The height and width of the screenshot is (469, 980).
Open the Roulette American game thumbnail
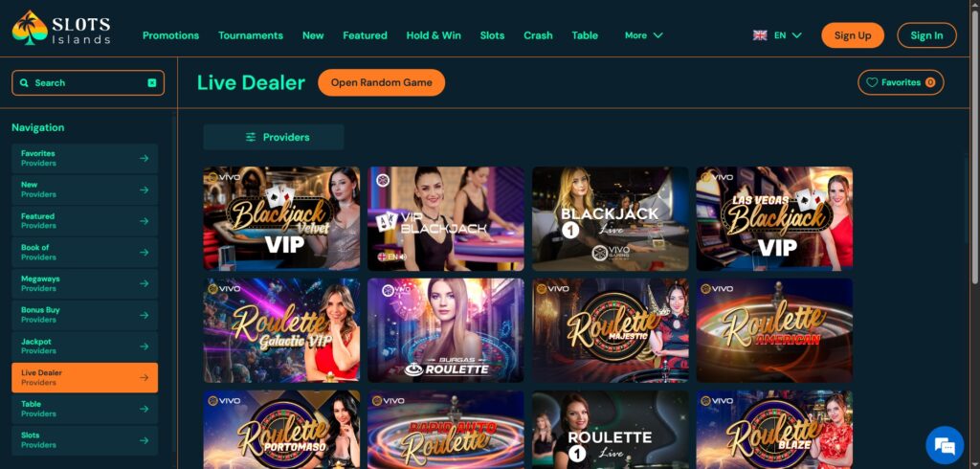tap(774, 330)
